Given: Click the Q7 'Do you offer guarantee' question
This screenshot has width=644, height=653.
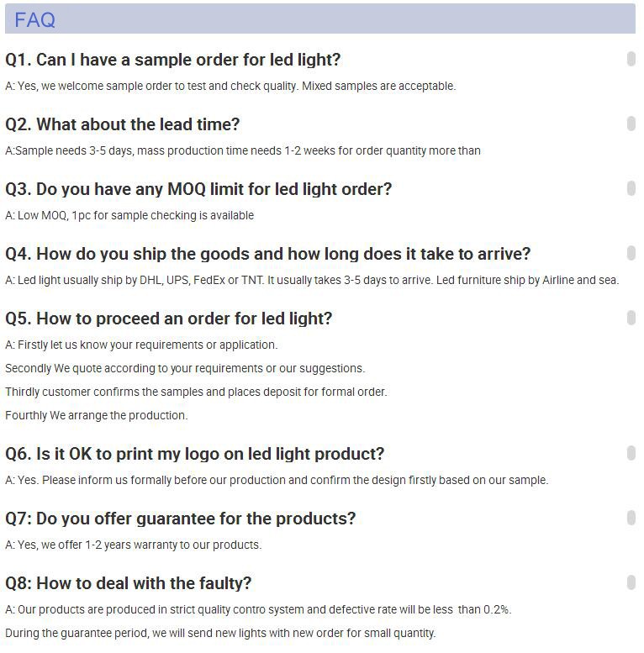Looking at the screenshot, I should click(x=180, y=519).
